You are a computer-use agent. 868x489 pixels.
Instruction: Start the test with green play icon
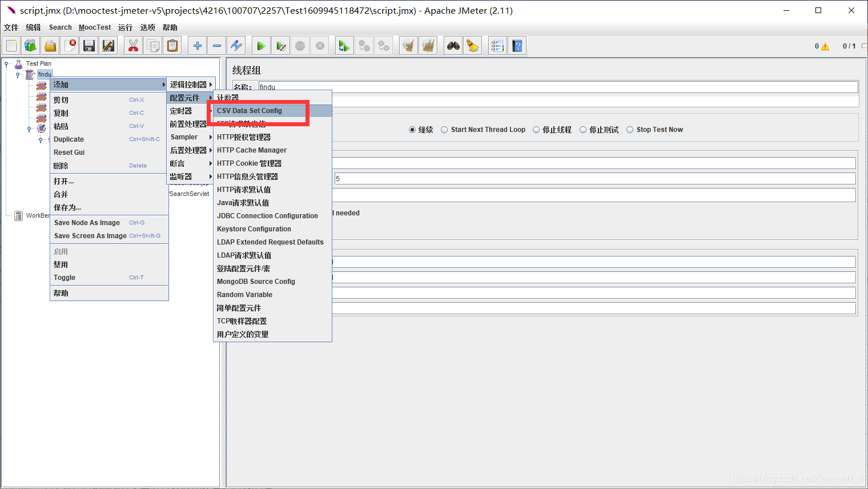pos(261,46)
